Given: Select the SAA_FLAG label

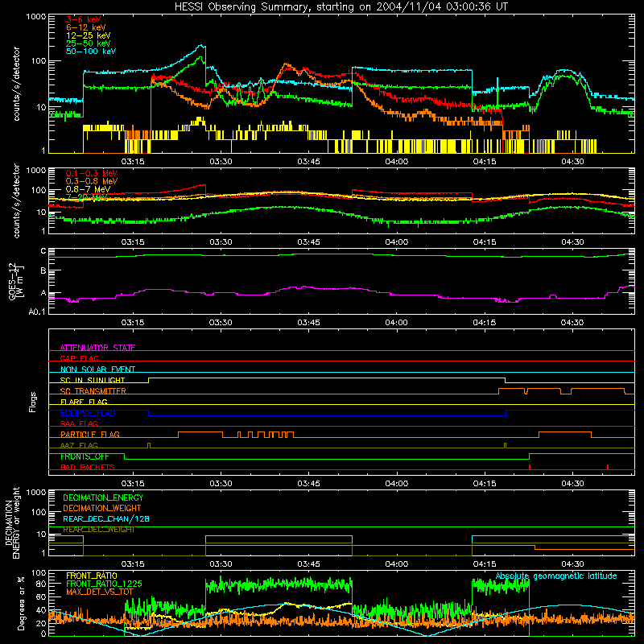Looking at the screenshot, I should point(79,423).
